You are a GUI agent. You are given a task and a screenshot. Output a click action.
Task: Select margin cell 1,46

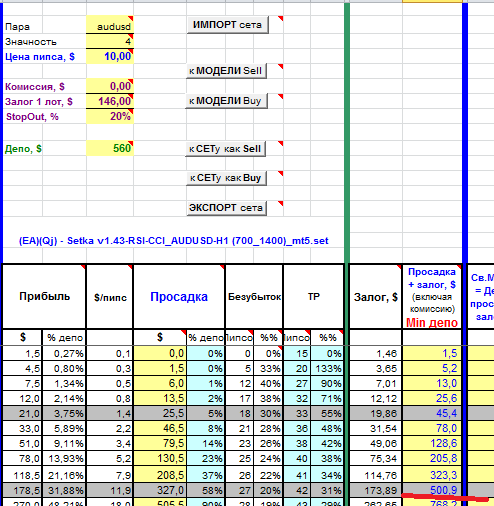click(375, 353)
